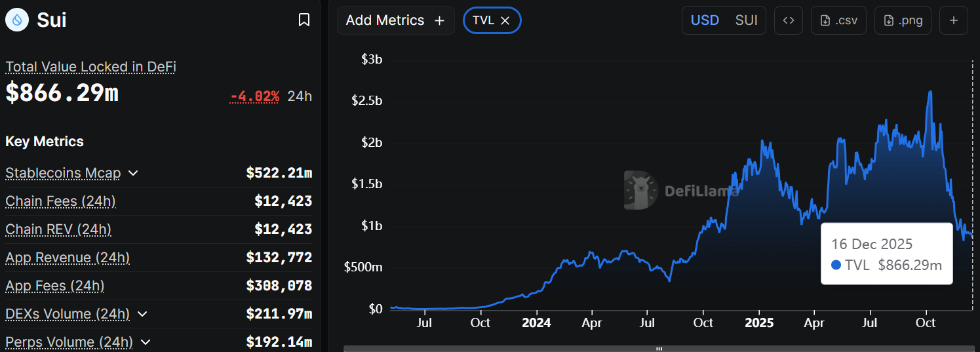This screenshot has width=980, height=352.
Task: Click the plus icon in Add Metrics
Action: (440, 21)
